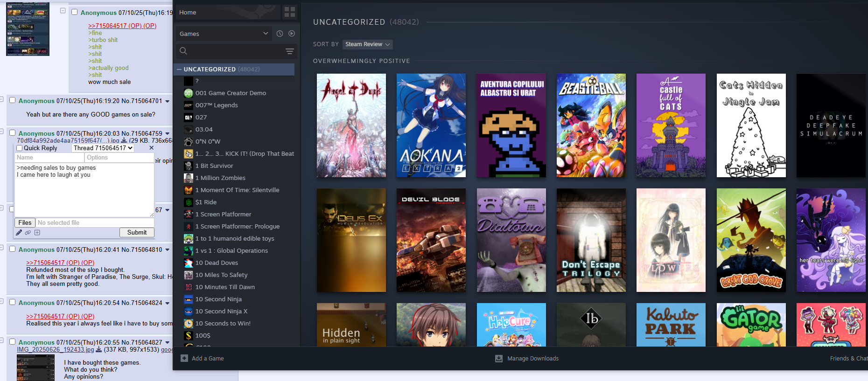868x381 pixels.
Task: Click the Submit button in Quick Reply
Action: tap(137, 232)
